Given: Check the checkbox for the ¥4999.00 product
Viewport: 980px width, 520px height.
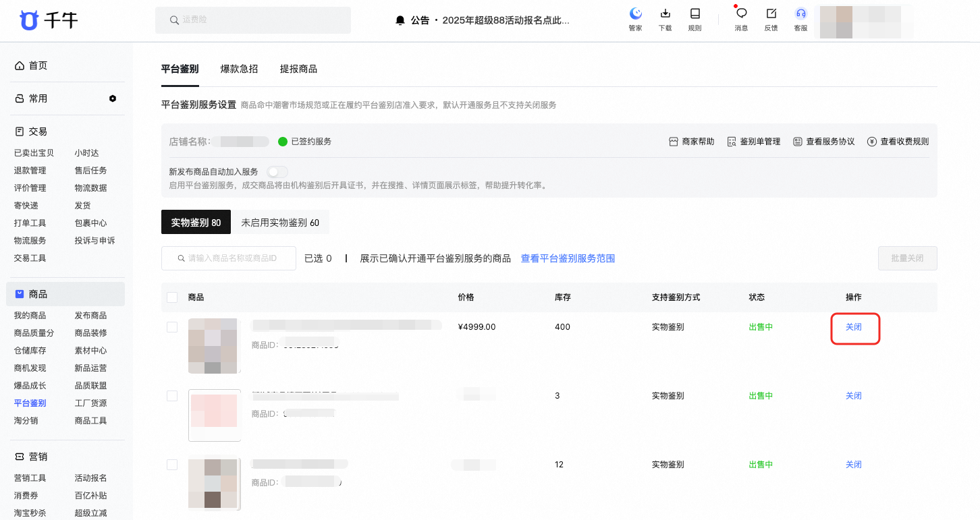Looking at the screenshot, I should [172, 327].
